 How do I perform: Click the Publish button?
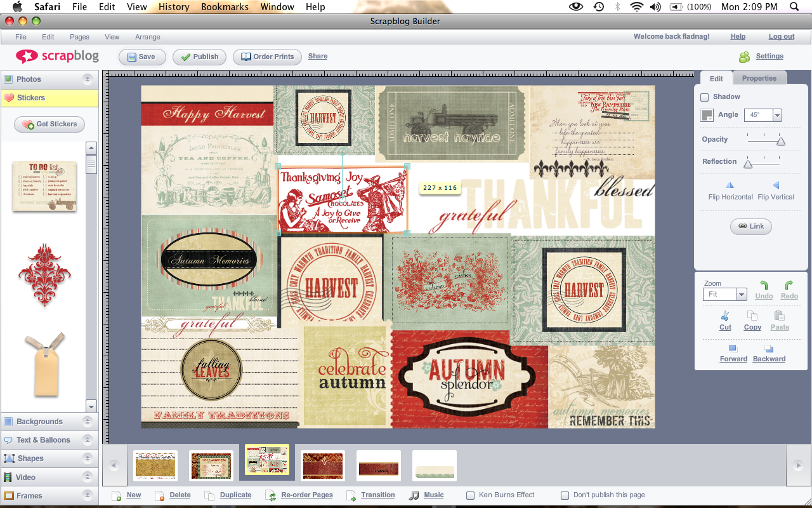[x=199, y=57]
